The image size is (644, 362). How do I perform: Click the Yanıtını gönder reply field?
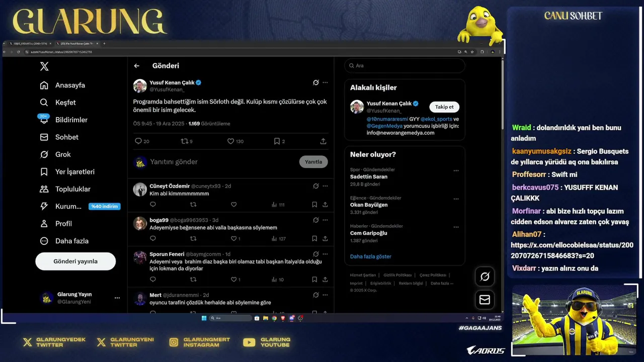click(221, 162)
